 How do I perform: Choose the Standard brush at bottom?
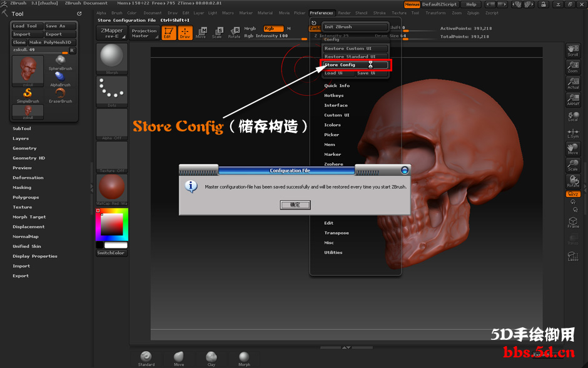pyautogui.click(x=146, y=358)
